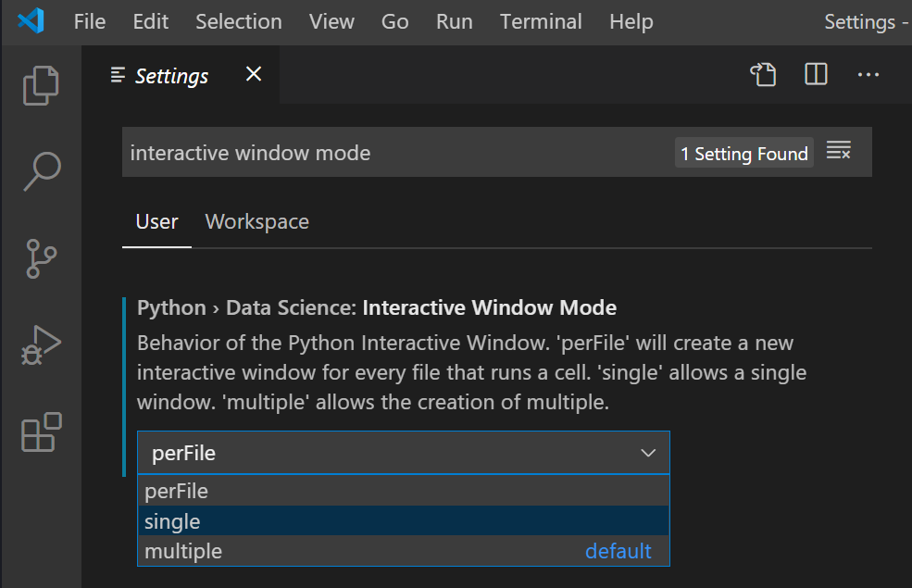Open the More Actions ellipsis menu
912x588 pixels.
868,75
